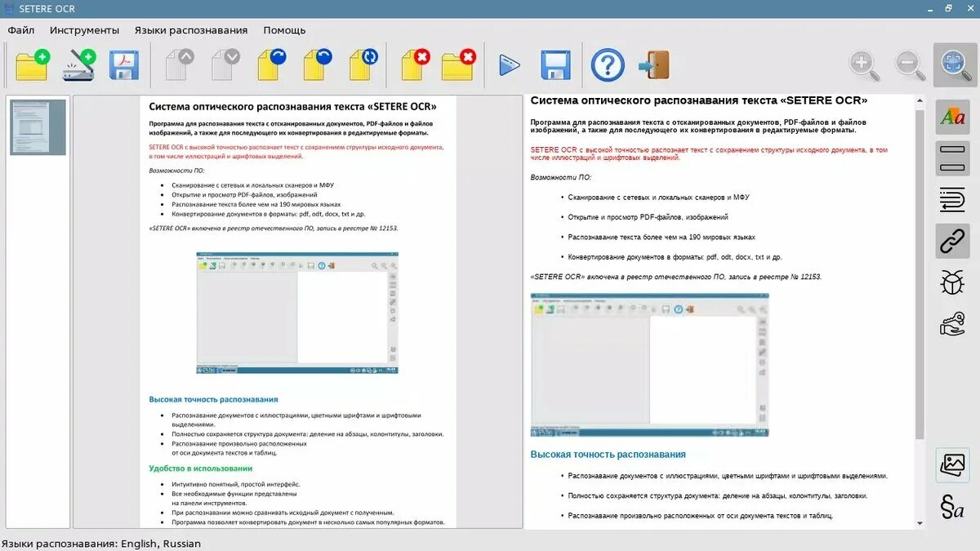Screen dimensions: 980x551
Task: Click the embedded screenshot in the source document
Action: pos(297,313)
